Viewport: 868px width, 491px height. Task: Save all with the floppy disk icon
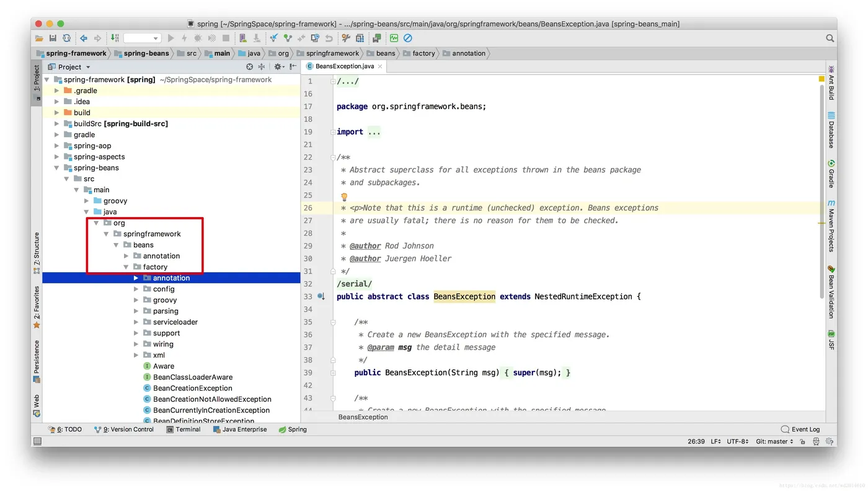[x=53, y=38]
